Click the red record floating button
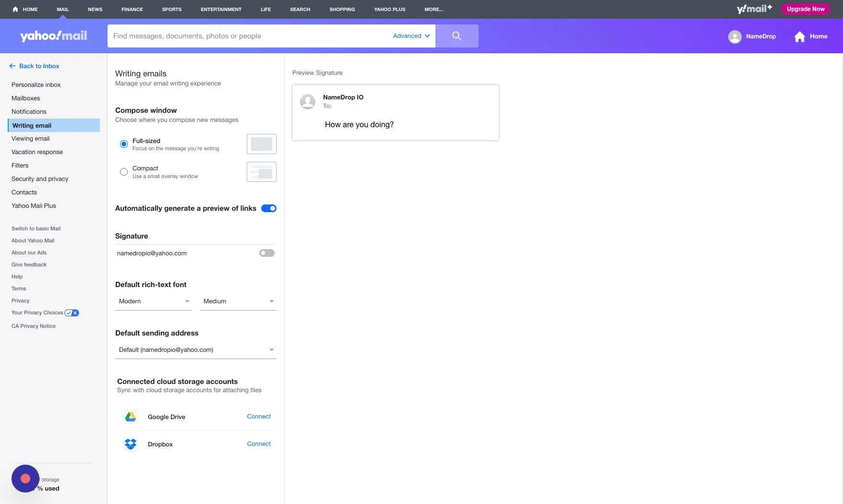The height and width of the screenshot is (504, 843). 25,479
